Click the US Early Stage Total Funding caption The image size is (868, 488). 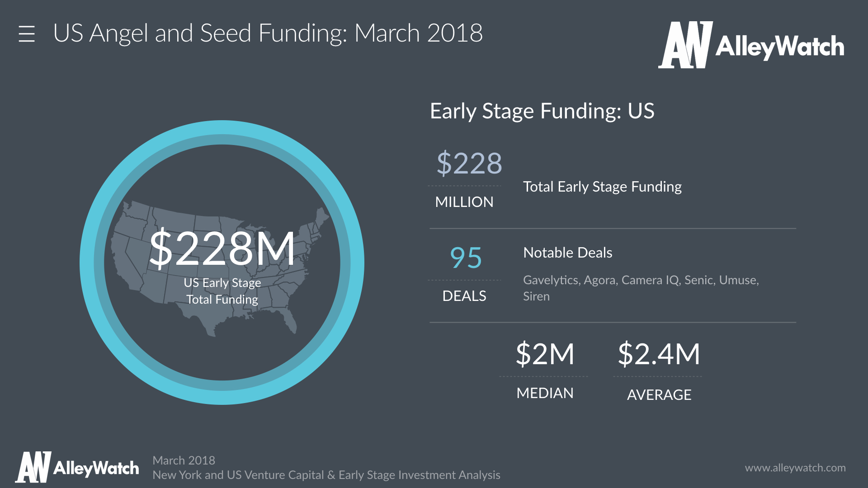[x=222, y=291]
